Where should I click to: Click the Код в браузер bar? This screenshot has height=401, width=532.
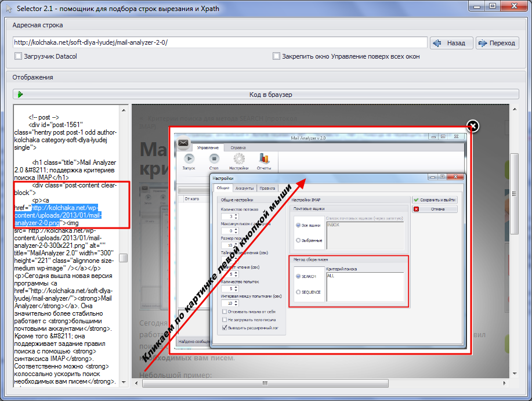266,95
